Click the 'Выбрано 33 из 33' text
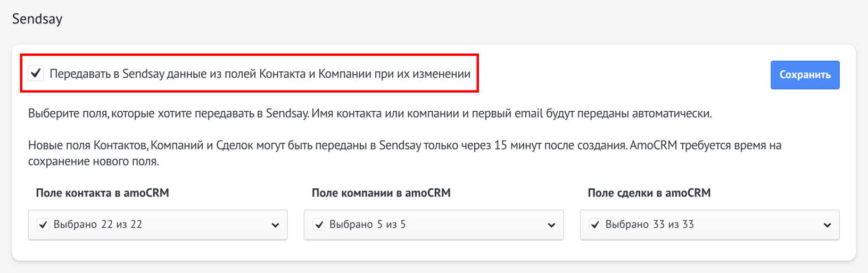 click(x=650, y=225)
